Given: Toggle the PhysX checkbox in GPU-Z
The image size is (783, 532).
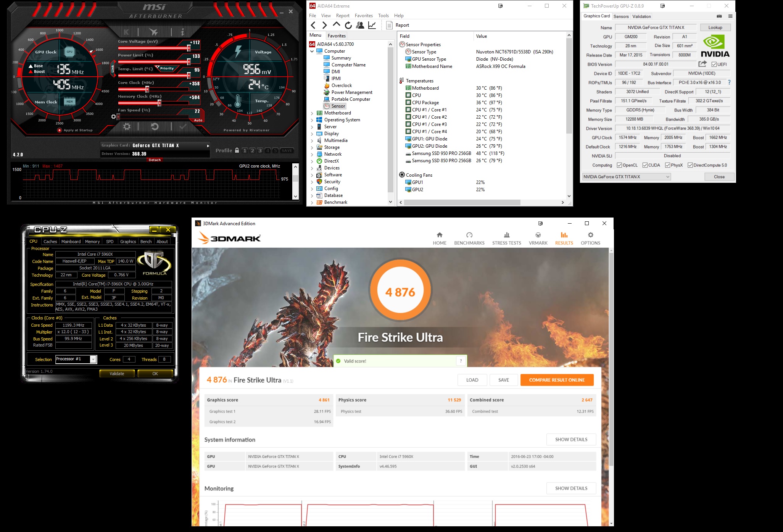Looking at the screenshot, I should tap(667, 165).
